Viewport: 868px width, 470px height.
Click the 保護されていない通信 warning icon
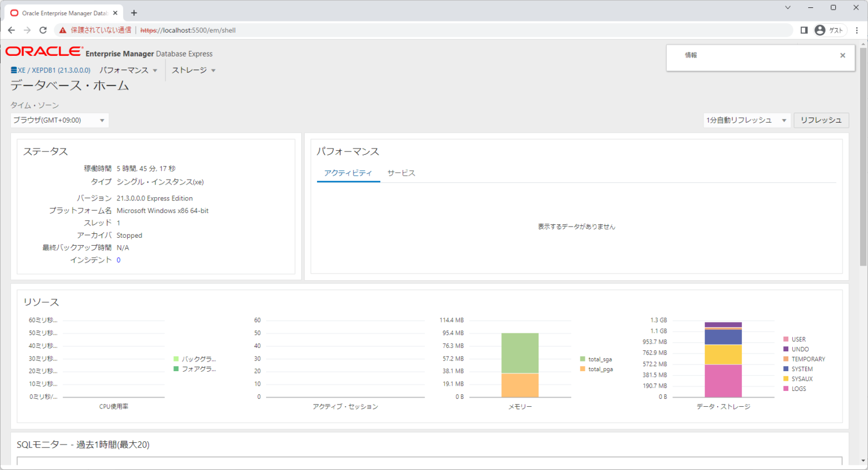[62, 31]
